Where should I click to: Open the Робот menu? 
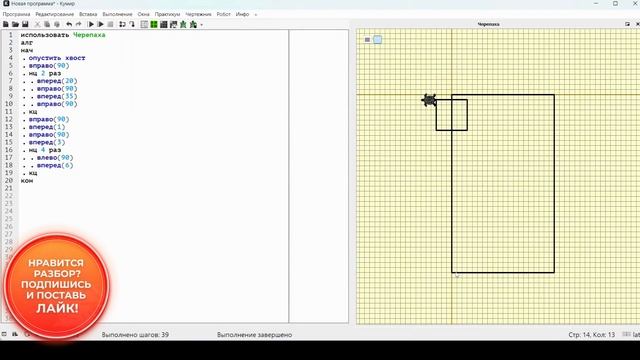pos(223,14)
